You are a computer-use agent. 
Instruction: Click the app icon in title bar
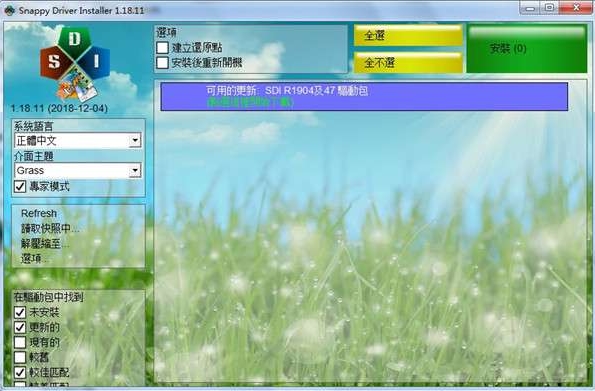[x=9, y=10]
